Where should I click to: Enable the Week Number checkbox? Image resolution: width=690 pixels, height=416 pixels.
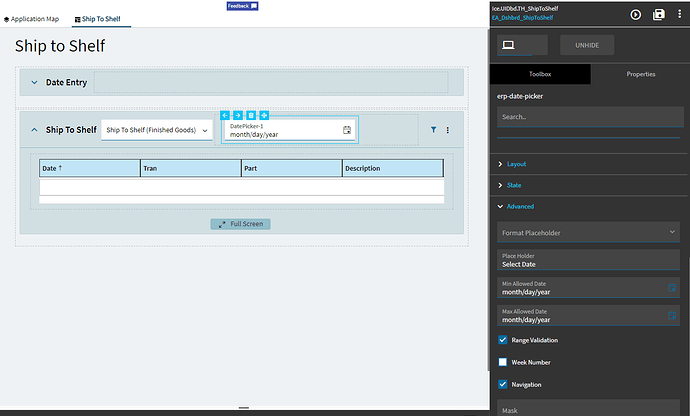(x=503, y=362)
